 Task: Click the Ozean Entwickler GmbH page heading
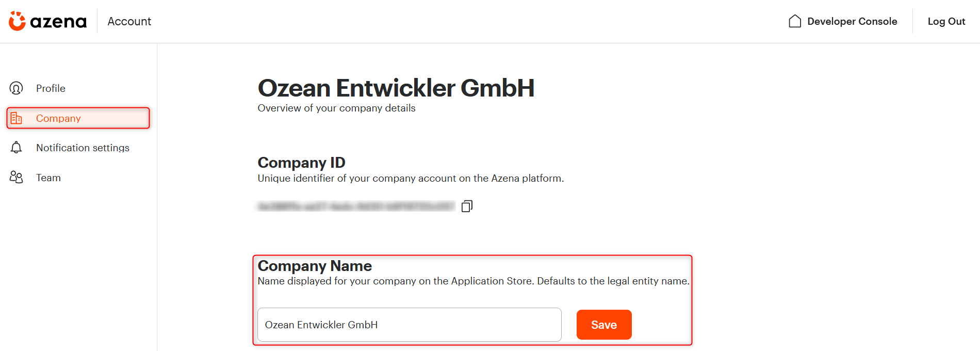click(x=396, y=88)
